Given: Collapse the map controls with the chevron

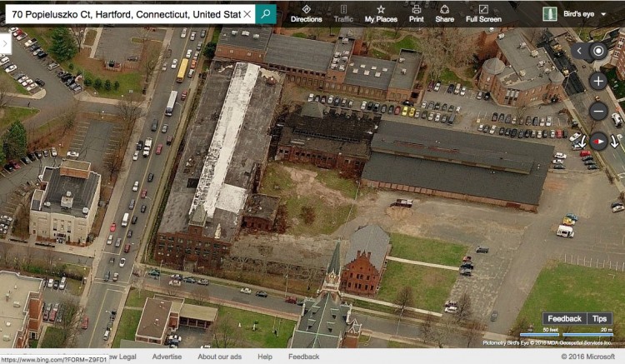Looking at the screenshot, I should [x=580, y=51].
